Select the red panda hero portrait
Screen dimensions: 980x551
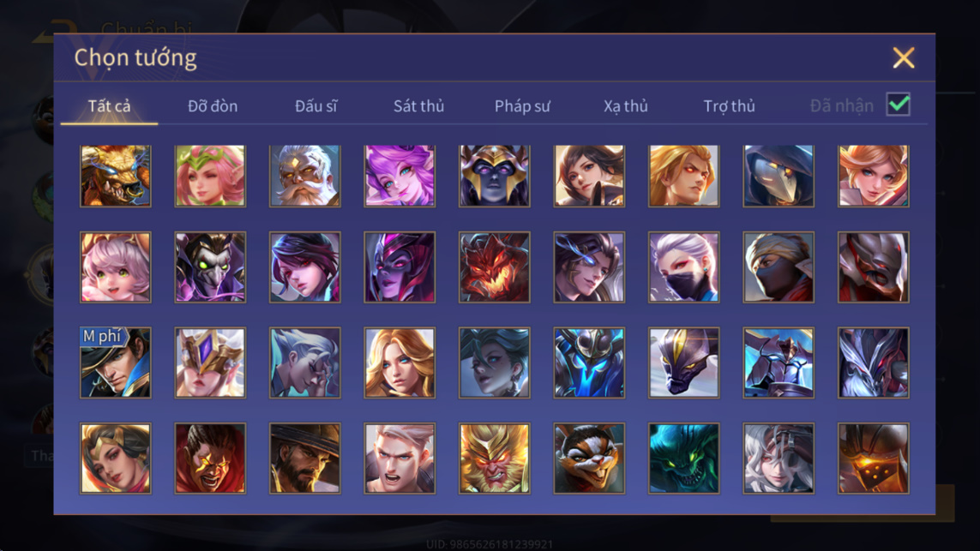pos(589,458)
